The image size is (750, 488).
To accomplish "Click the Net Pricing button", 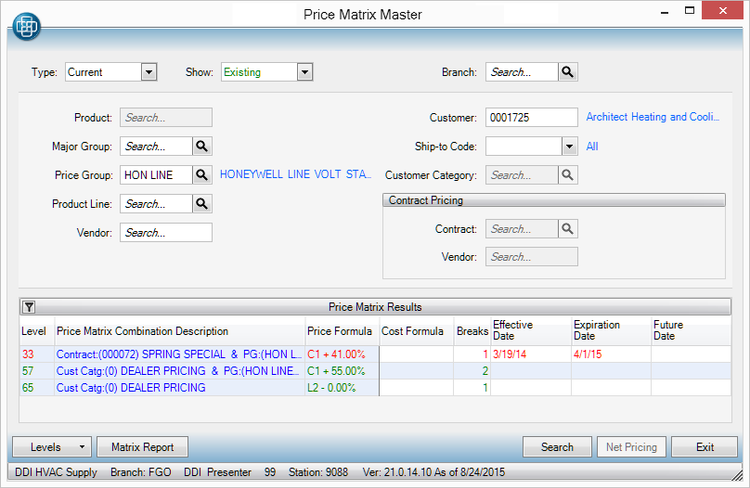I will 631,447.
